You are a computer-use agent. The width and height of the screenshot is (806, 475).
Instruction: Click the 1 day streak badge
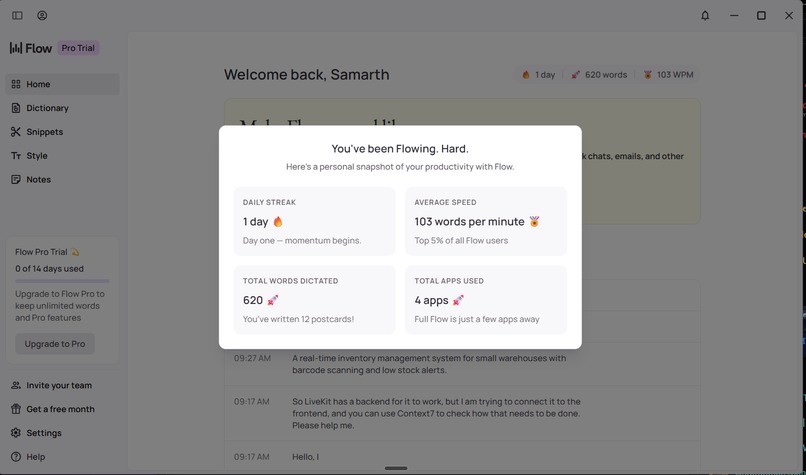tap(538, 75)
